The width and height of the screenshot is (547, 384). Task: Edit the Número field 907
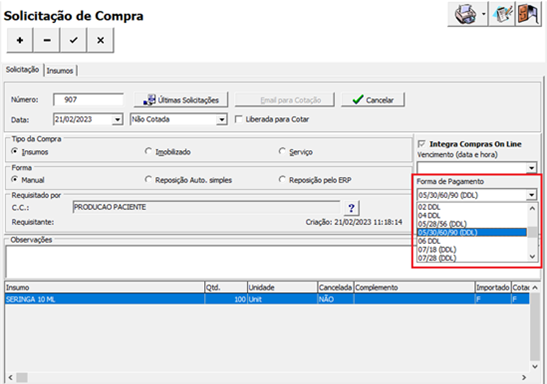88,100
